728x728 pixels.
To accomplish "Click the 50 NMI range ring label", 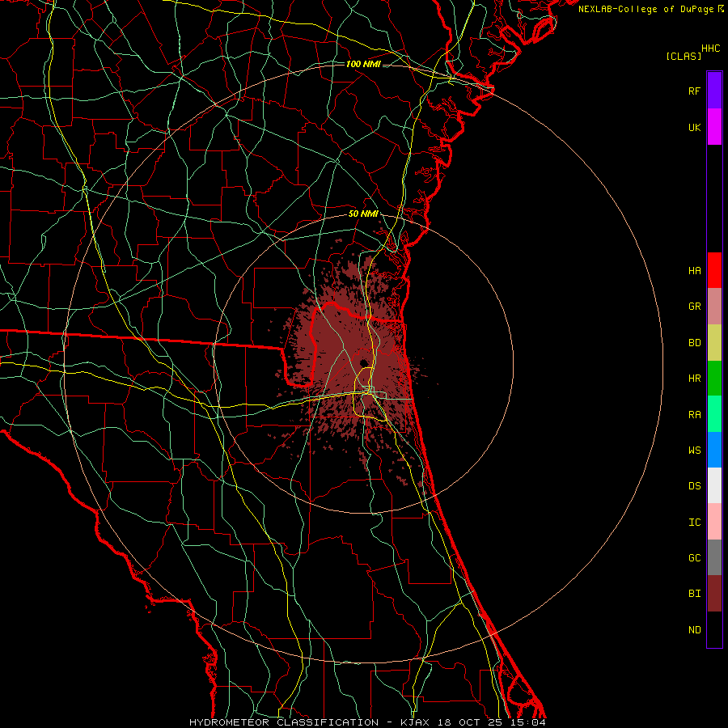I will coord(363,214).
